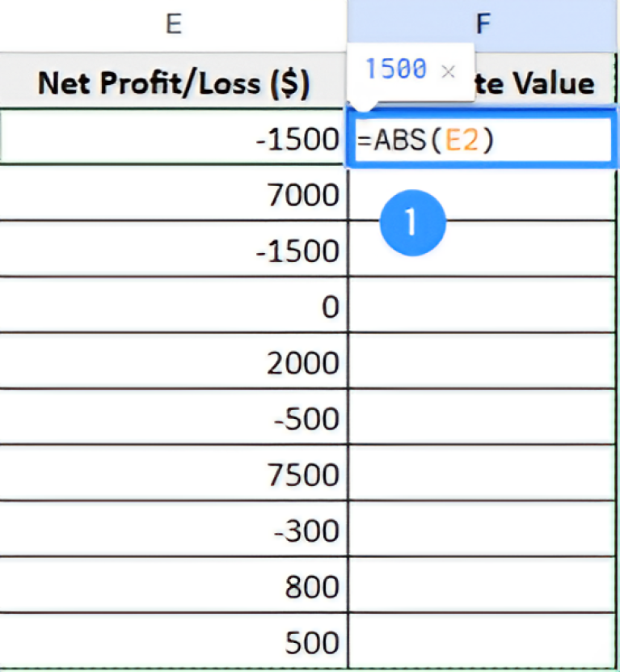Viewport: 620px width, 672px height.
Task: Click the cell with value 2000
Action: pos(173,362)
